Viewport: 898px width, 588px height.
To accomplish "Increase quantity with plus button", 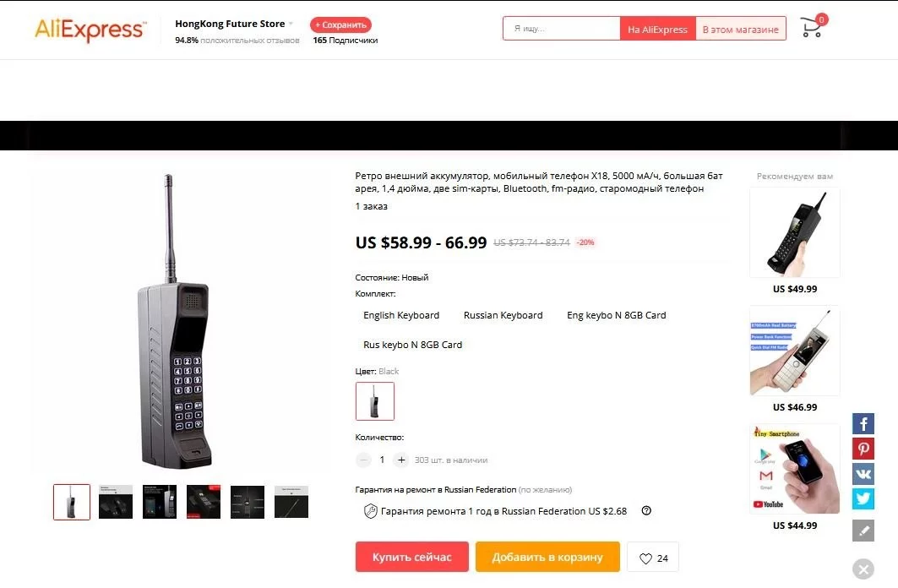I will [x=401, y=460].
